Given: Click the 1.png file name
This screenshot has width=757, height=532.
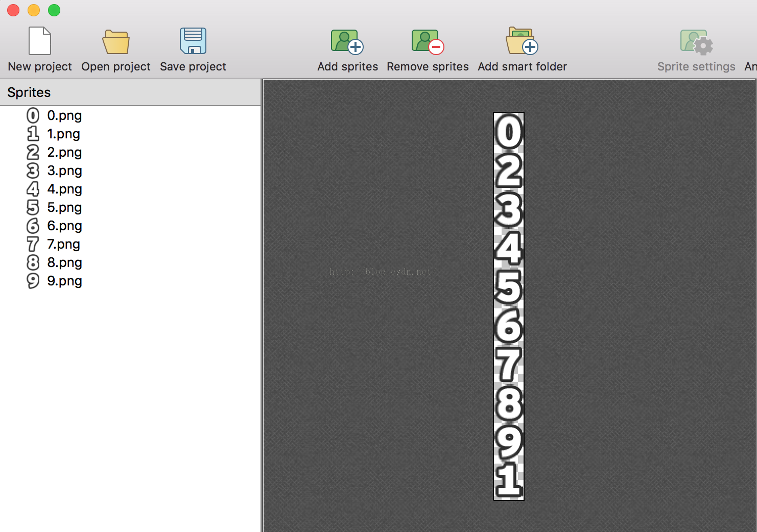Looking at the screenshot, I should 63,134.
